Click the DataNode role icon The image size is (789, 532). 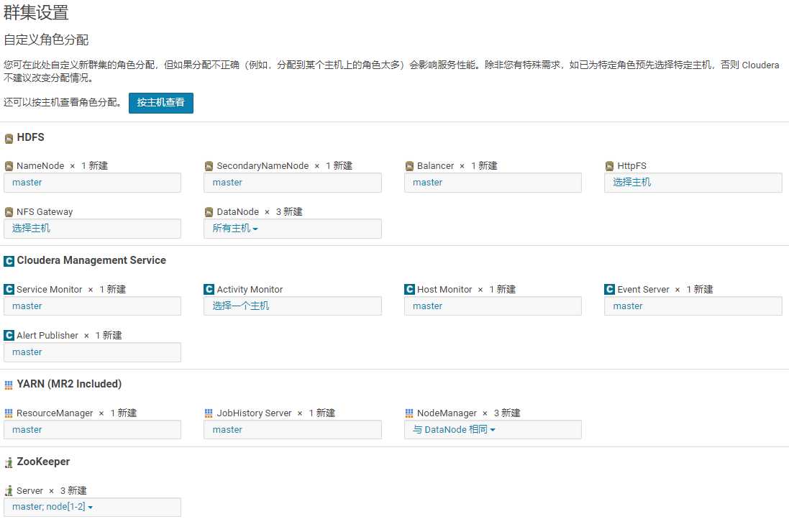pos(209,211)
